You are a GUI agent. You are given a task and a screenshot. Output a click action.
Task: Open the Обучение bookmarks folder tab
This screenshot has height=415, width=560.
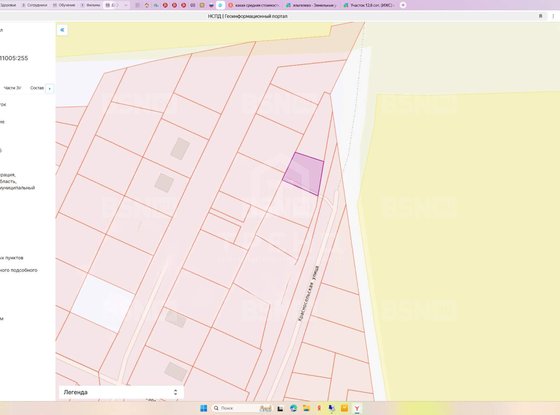64,5
